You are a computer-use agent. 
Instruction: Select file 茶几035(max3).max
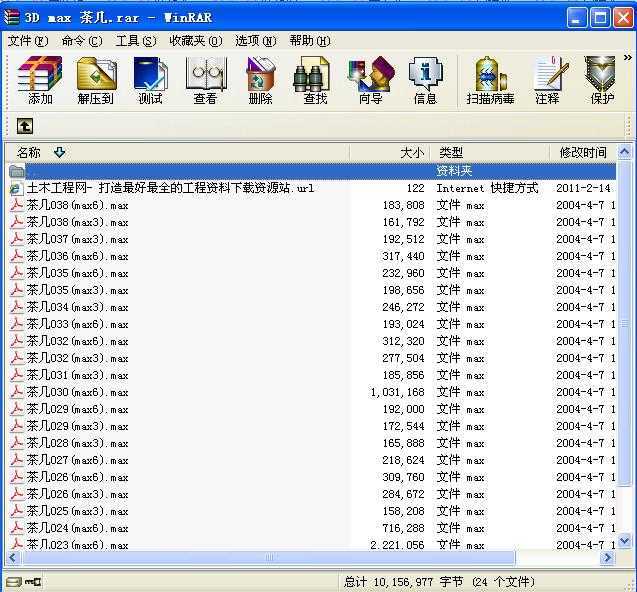click(78, 291)
